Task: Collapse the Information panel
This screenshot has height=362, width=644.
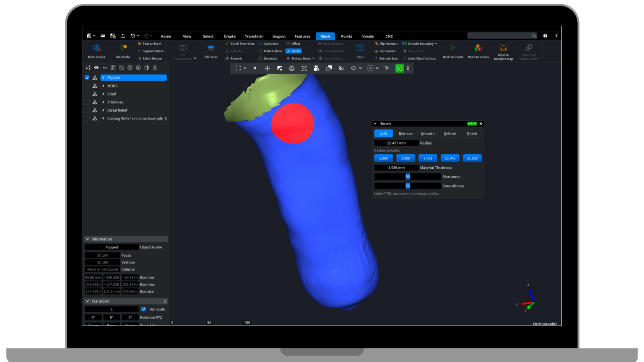Action: click(x=88, y=239)
